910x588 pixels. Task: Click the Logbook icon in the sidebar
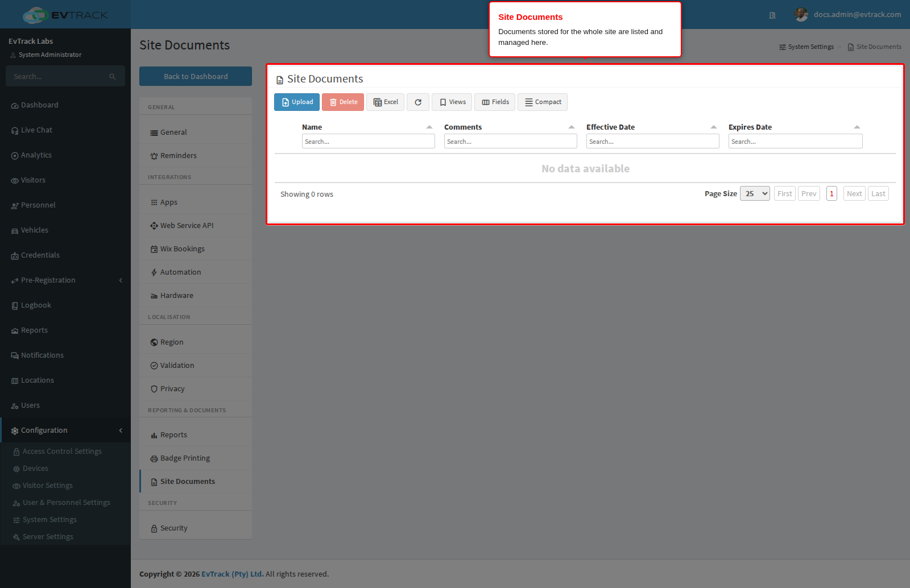point(15,306)
